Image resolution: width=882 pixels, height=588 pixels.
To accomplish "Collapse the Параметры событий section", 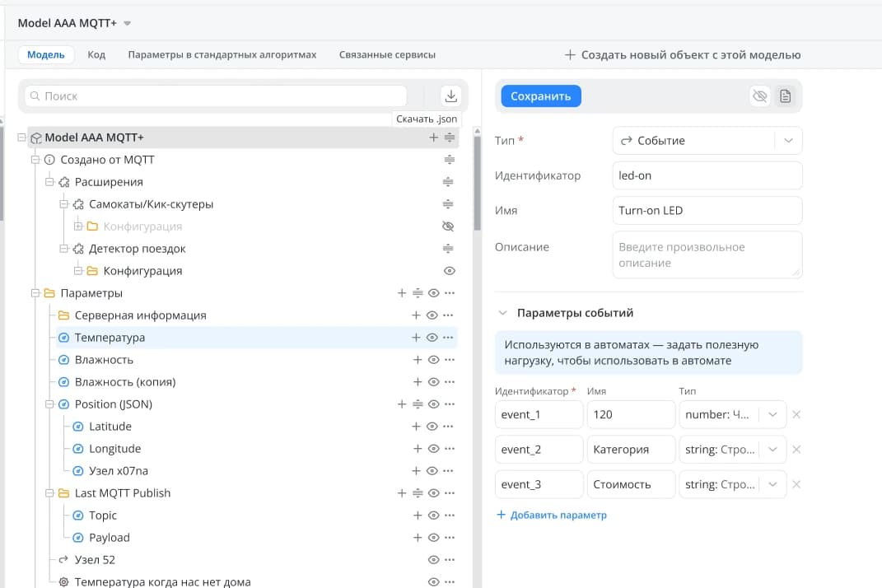I will 502,313.
